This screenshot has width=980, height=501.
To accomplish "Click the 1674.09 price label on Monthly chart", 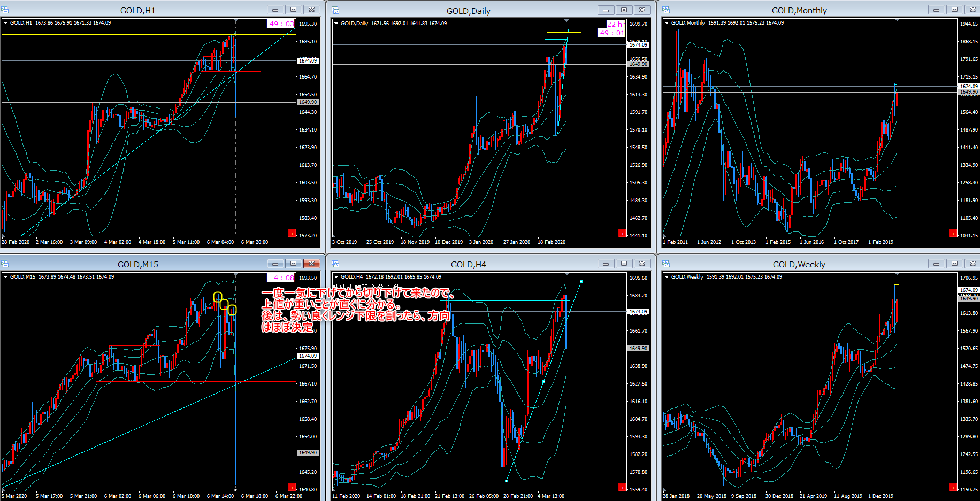I will (x=968, y=86).
